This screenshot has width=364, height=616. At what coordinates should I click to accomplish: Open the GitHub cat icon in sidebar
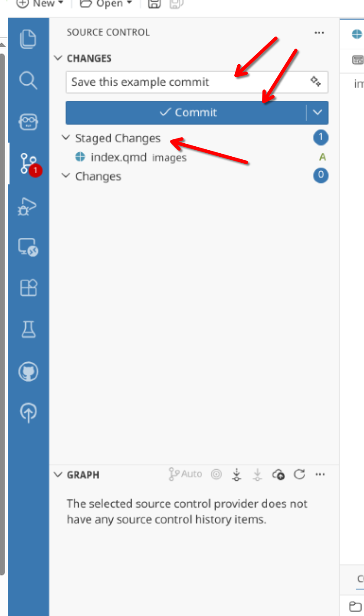29,372
